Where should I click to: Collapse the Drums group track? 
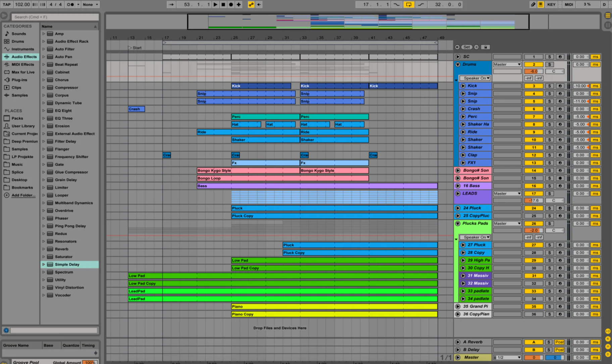pyautogui.click(x=458, y=64)
